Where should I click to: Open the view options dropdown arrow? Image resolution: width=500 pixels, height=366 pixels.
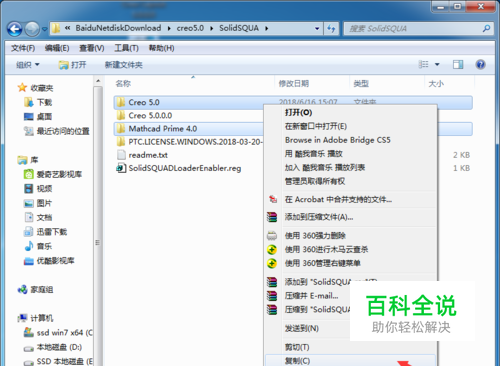point(437,64)
